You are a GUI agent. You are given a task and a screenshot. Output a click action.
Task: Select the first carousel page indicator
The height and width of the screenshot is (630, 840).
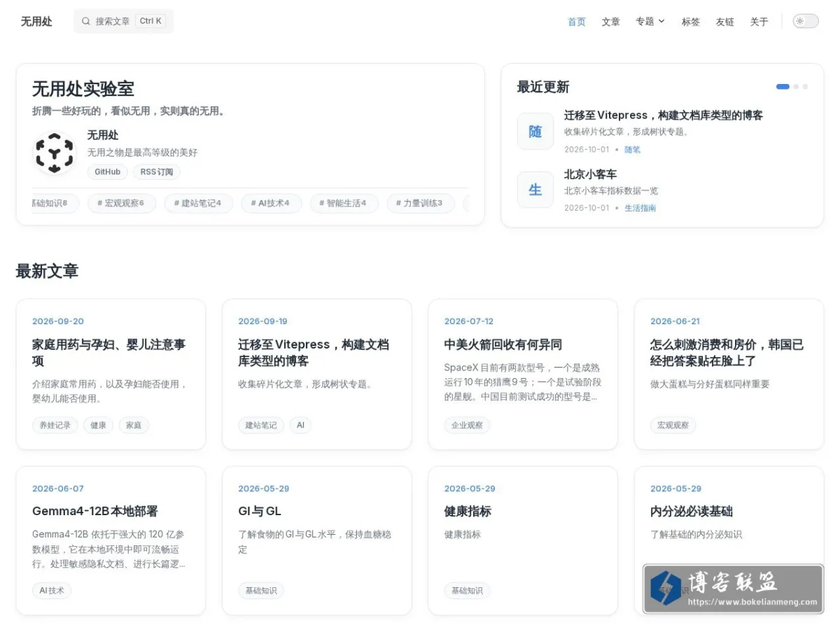[x=783, y=87]
